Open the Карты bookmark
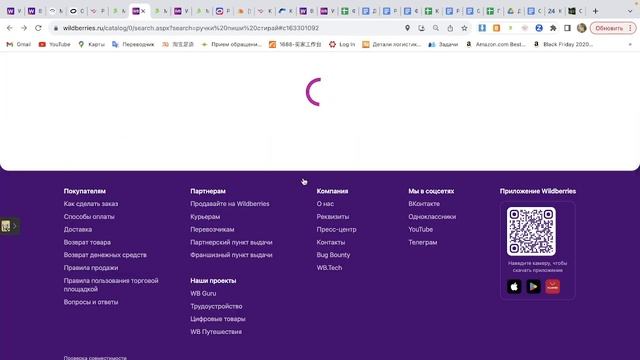This screenshot has height=360, width=640. pos(92,44)
